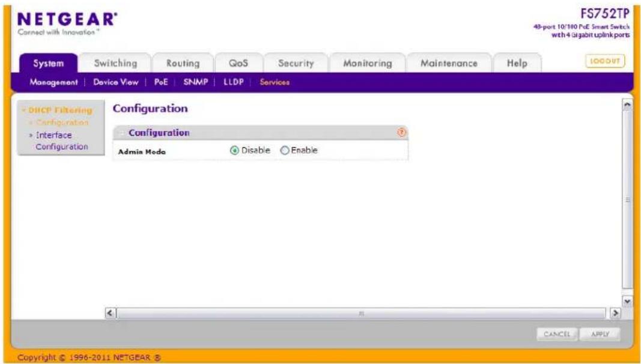Image resolution: width=641 pixels, height=364 pixels.
Task: Collapse the Configuration section header
Action: (x=121, y=133)
